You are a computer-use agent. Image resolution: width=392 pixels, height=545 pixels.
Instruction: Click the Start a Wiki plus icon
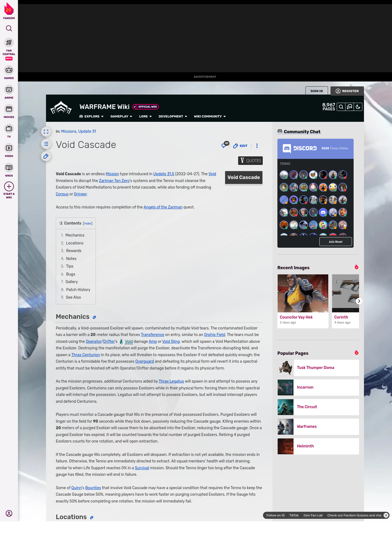pos(9,186)
